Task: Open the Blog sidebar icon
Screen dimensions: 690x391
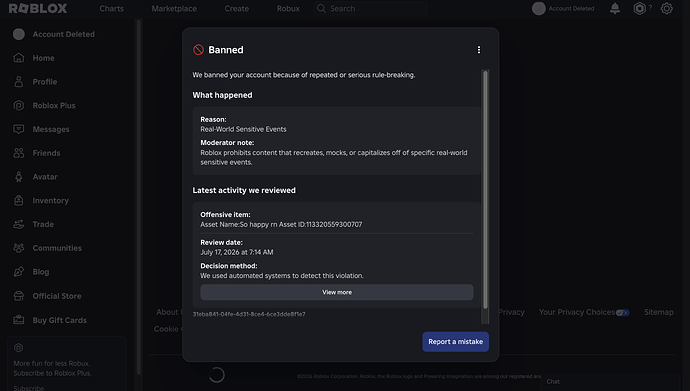Action: point(19,272)
